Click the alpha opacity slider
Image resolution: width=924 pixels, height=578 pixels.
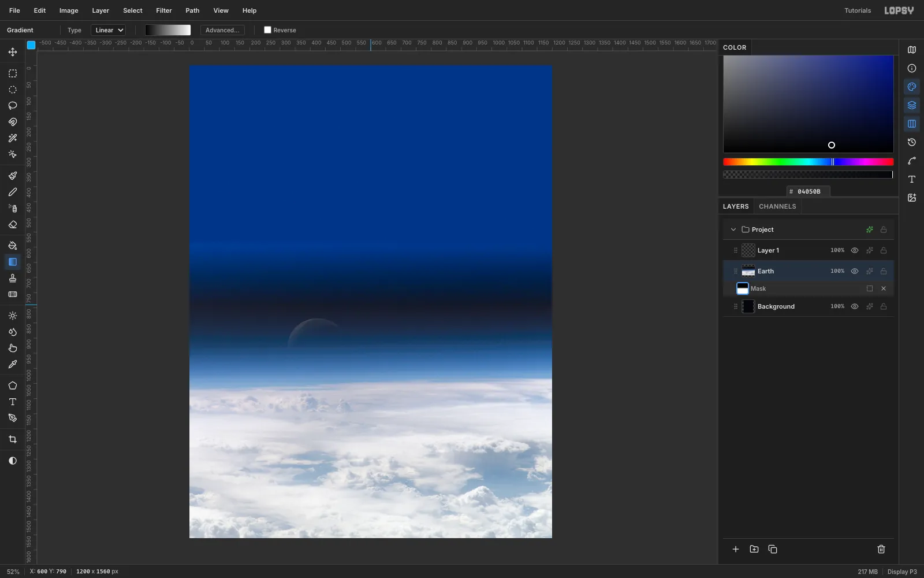coord(808,175)
